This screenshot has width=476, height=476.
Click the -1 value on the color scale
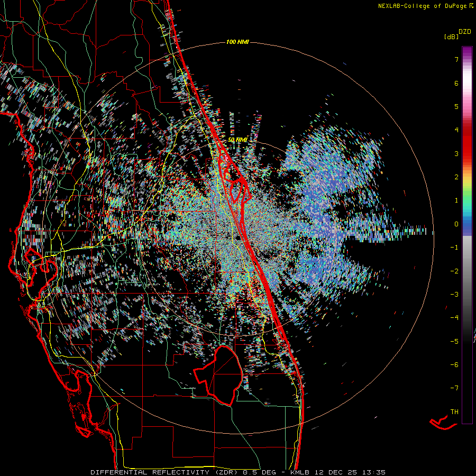[454, 248]
